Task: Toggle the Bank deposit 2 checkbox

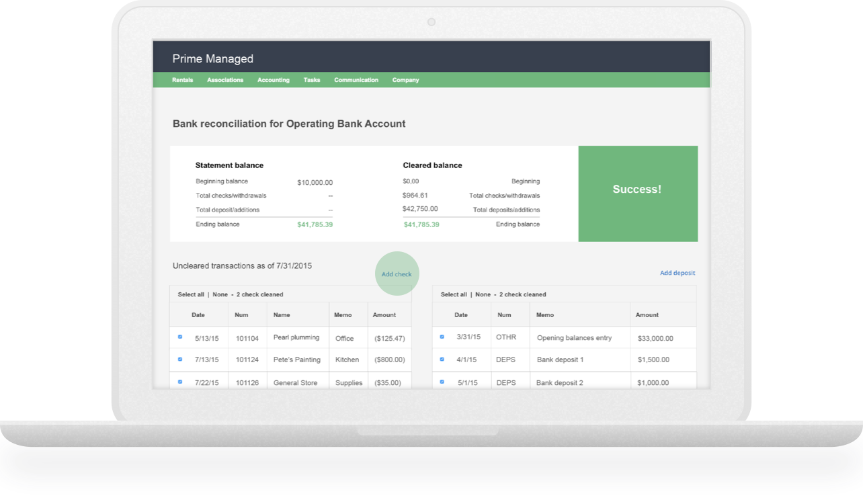Action: [442, 382]
